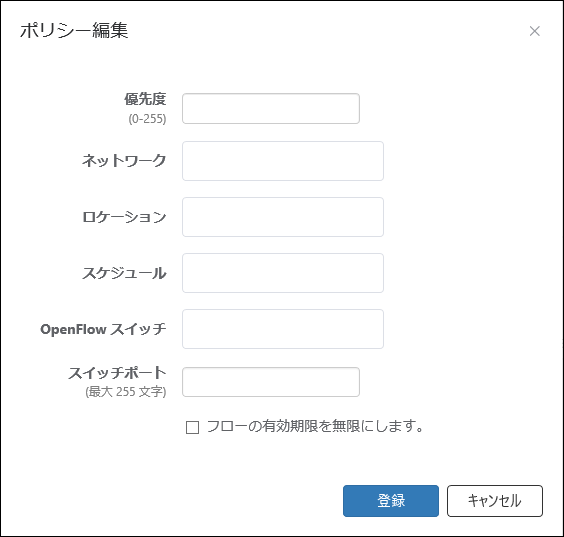Click the ネットワーク field label
The image size is (564, 537).
point(124,160)
